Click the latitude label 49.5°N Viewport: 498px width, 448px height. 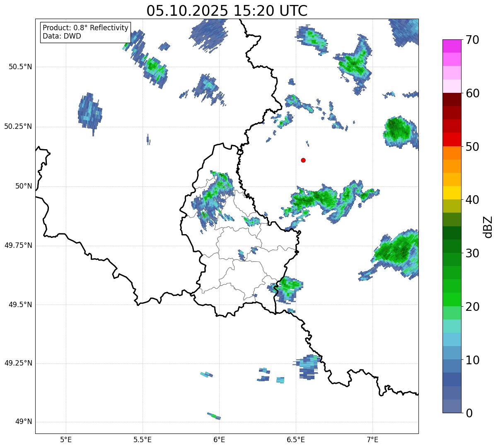pyautogui.click(x=20, y=305)
